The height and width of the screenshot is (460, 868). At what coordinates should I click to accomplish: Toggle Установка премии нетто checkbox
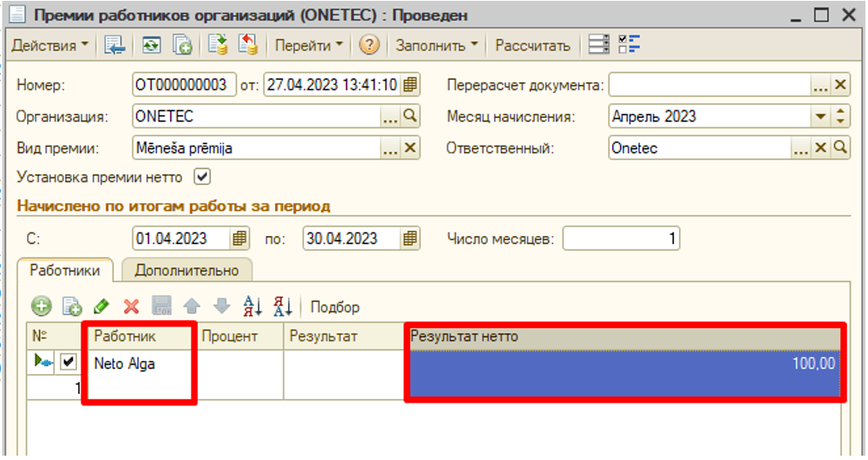click(202, 177)
